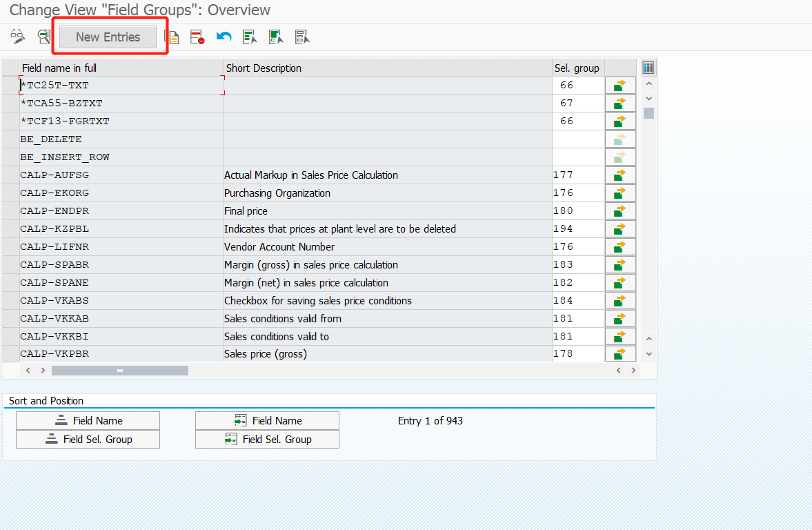Open the find dialog with magnifier icon
Viewport: 812px width, 530px height.
point(43,37)
